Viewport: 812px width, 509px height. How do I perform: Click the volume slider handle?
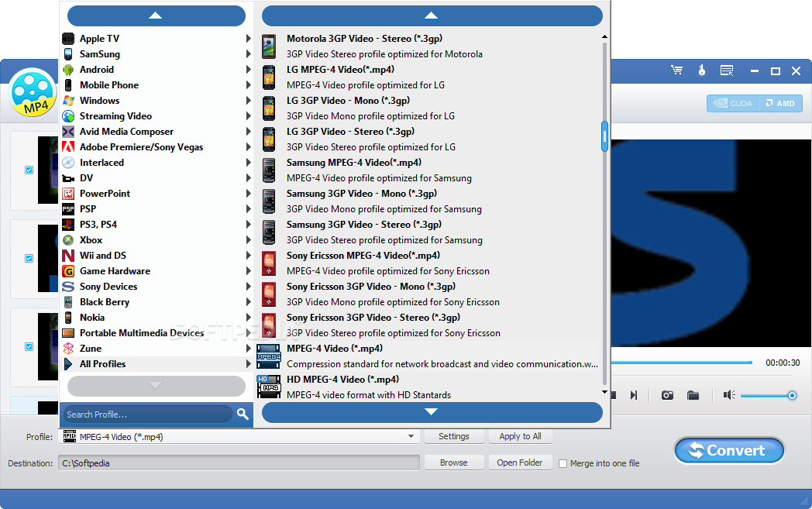(792, 396)
